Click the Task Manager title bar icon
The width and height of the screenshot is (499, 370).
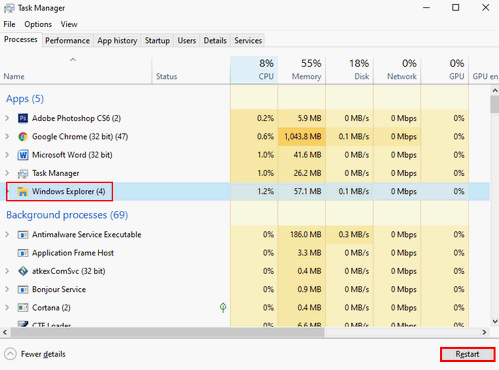click(9, 8)
